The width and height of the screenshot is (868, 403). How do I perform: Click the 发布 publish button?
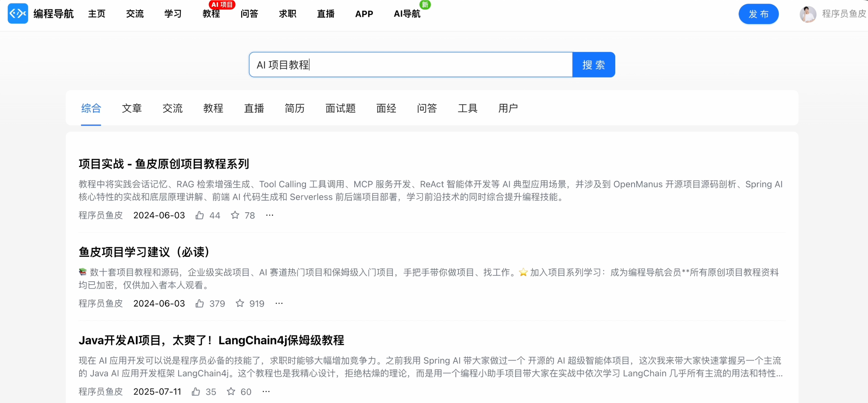pos(758,14)
